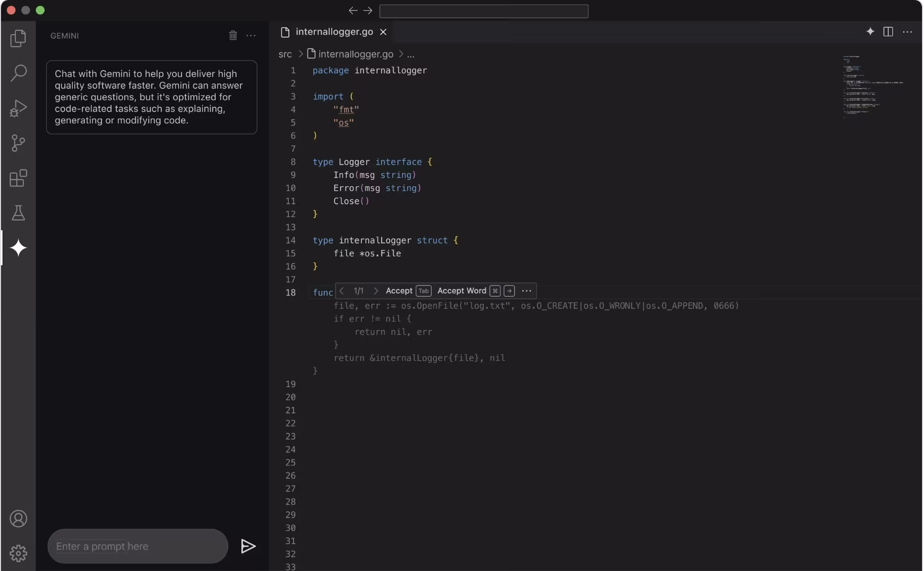Click the macOS green zoom window button
This screenshot has height=571, width=924.
tap(40, 10)
